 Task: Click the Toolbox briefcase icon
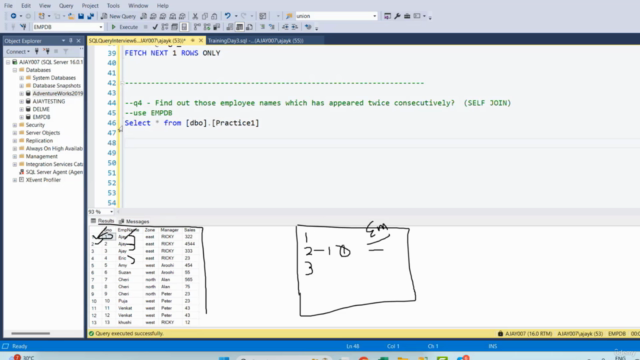click(x=407, y=16)
